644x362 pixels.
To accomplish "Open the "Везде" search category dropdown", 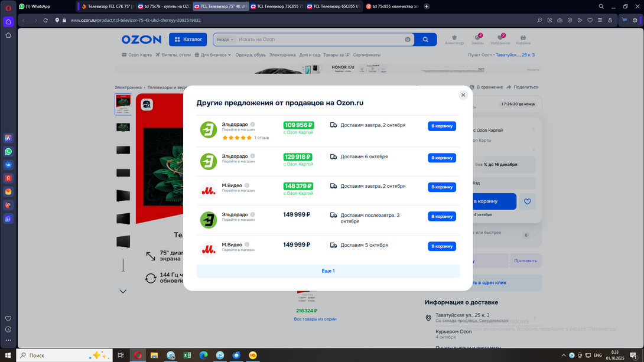I will (225, 40).
